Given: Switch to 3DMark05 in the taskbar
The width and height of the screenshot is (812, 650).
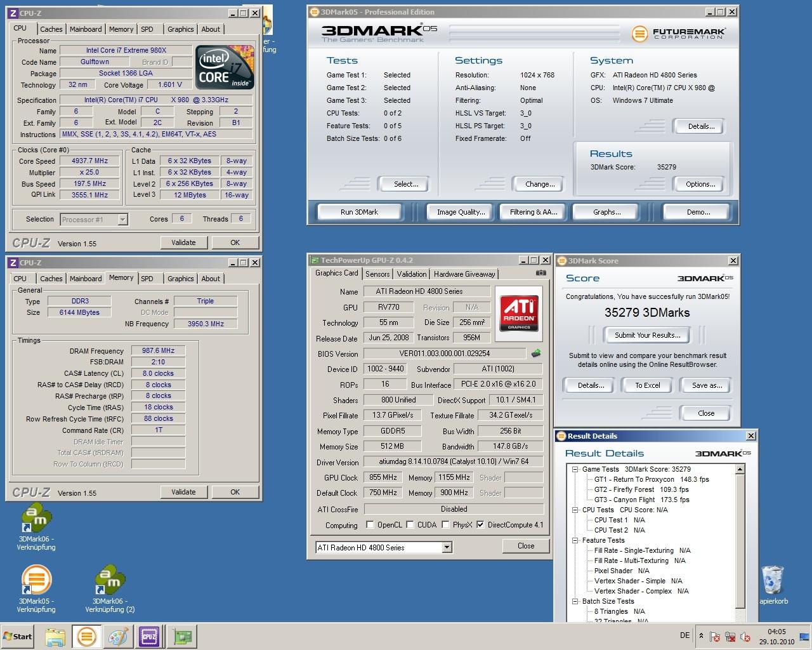Looking at the screenshot, I should (87, 637).
